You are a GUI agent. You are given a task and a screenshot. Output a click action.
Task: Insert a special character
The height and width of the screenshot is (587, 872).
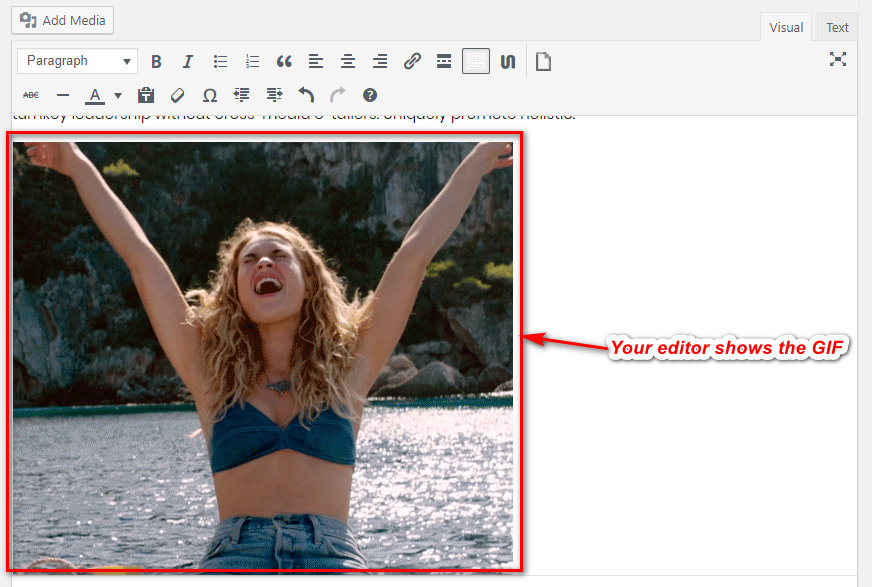point(210,95)
